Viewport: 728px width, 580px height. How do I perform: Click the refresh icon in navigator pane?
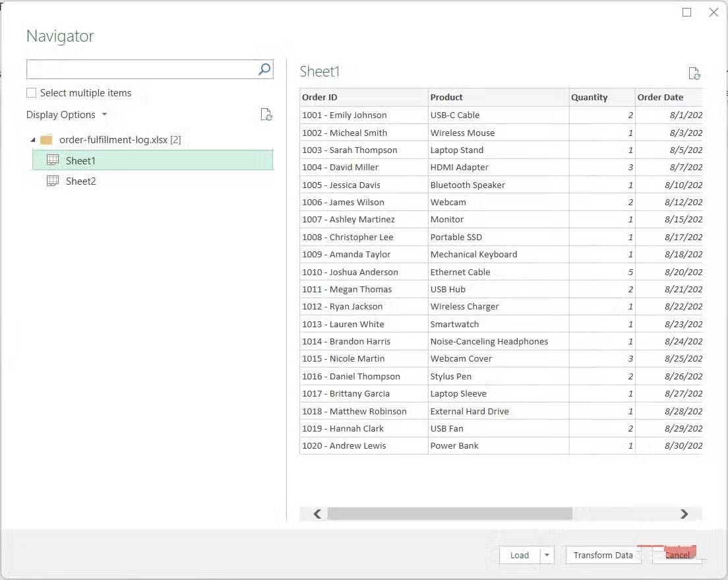coord(266,115)
